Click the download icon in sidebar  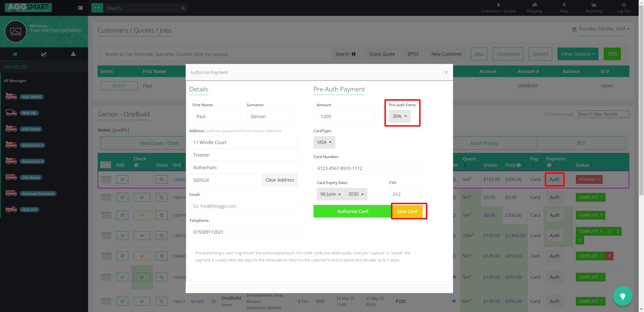(73, 54)
